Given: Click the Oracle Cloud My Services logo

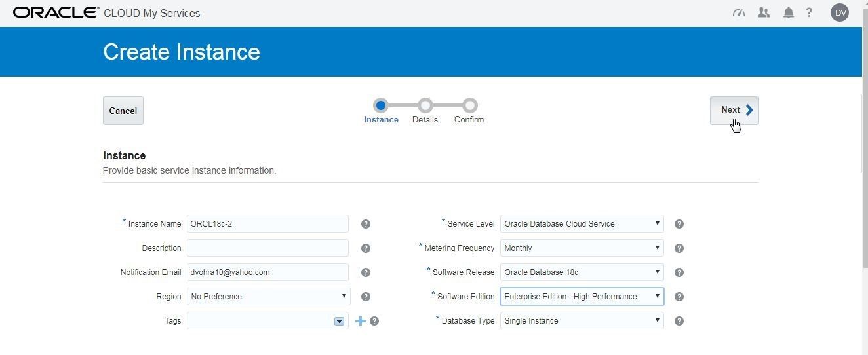Looking at the screenshot, I should tap(106, 12).
